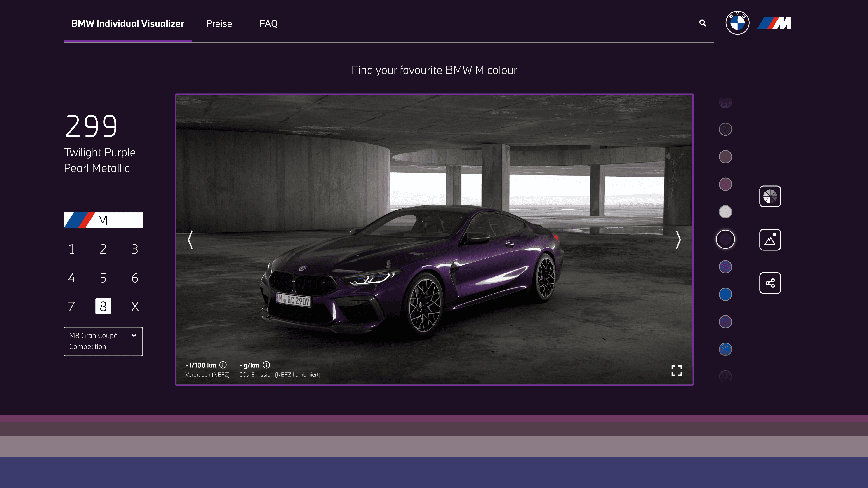The image size is (868, 488).
Task: Click info icon next to l/100 km
Action: [223, 365]
